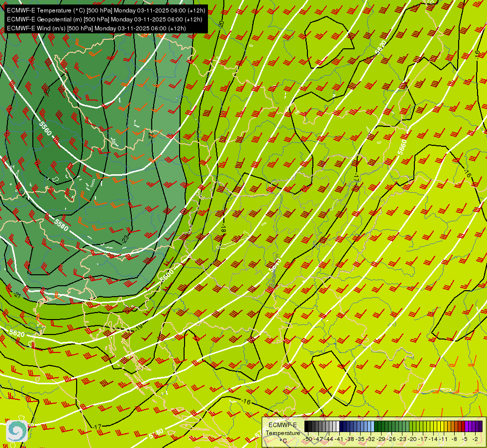Click the -50 value on the legend scale
This screenshot has height=448, width=487.
(308, 439)
